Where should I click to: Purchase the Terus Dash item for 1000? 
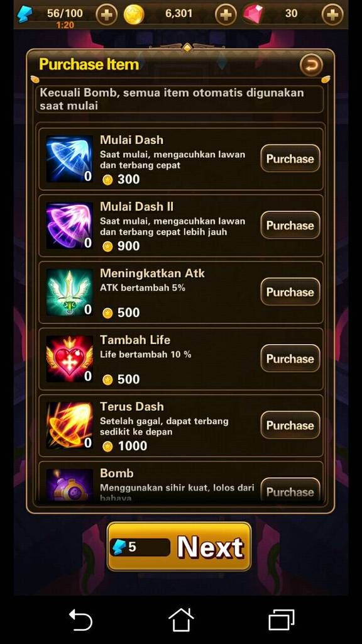tap(290, 425)
